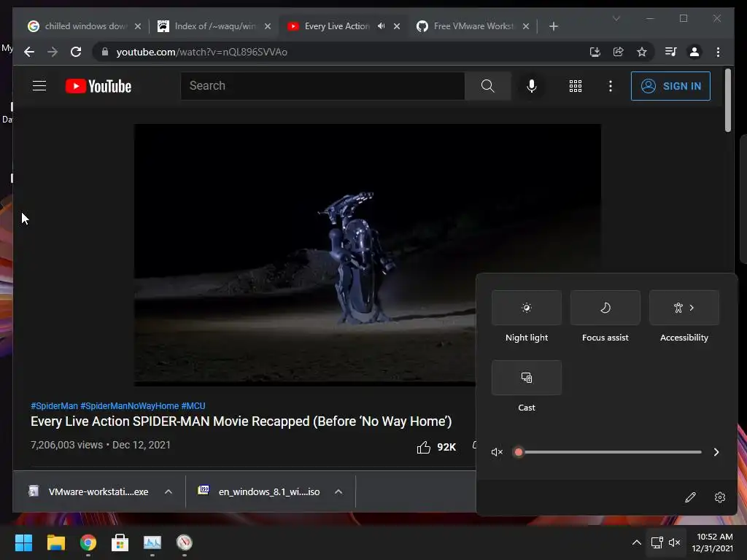Click the network icon in system tray
This screenshot has width=747, height=560.
pos(657,542)
